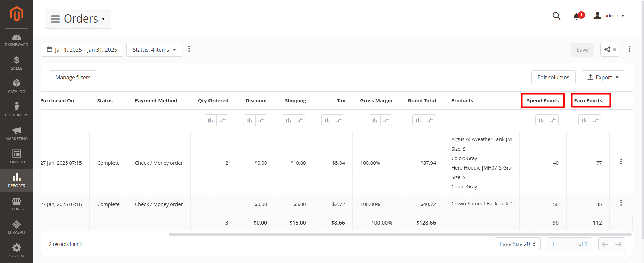Open Sales menu in sidebar

click(x=17, y=63)
